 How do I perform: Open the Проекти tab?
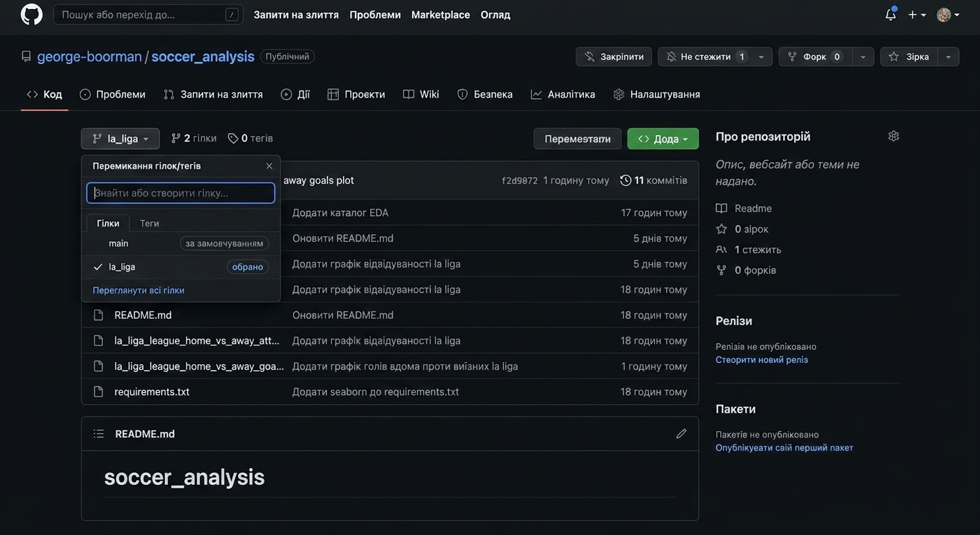(x=356, y=94)
